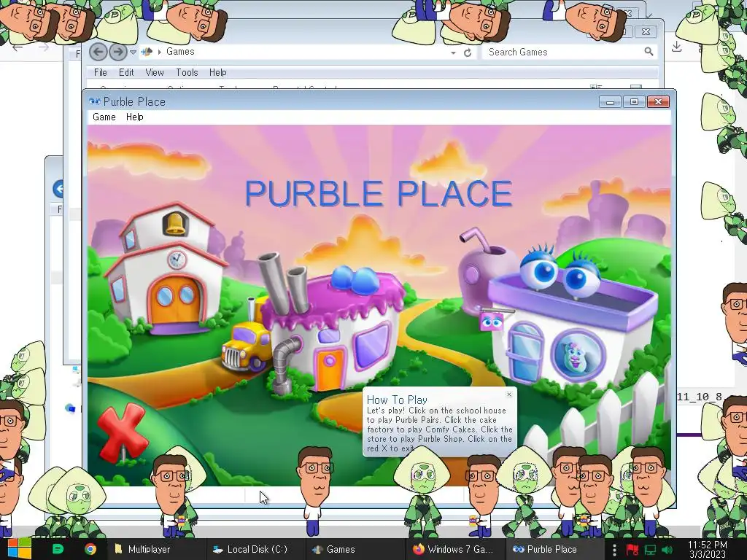747x560 pixels.
Task: Click the network monitor tray icon
Action: pyautogui.click(x=650, y=550)
